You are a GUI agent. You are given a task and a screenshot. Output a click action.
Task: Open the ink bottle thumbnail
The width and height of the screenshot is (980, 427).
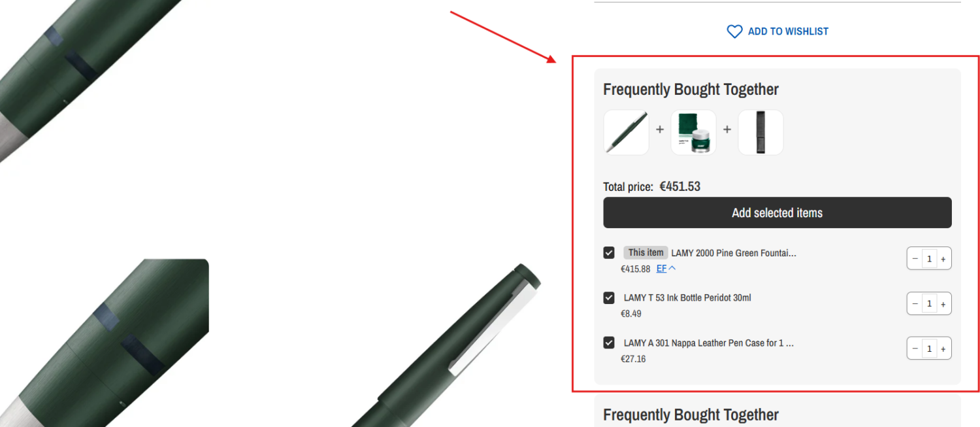tap(693, 132)
